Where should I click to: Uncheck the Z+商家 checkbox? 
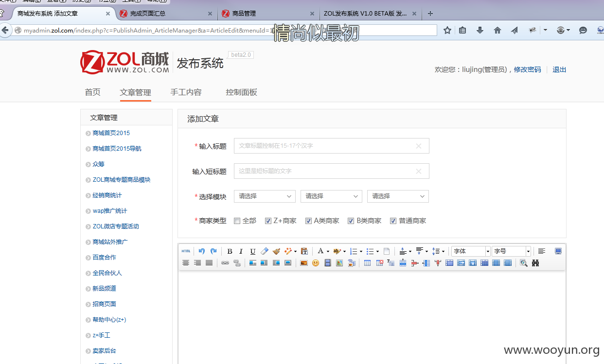pyautogui.click(x=268, y=221)
